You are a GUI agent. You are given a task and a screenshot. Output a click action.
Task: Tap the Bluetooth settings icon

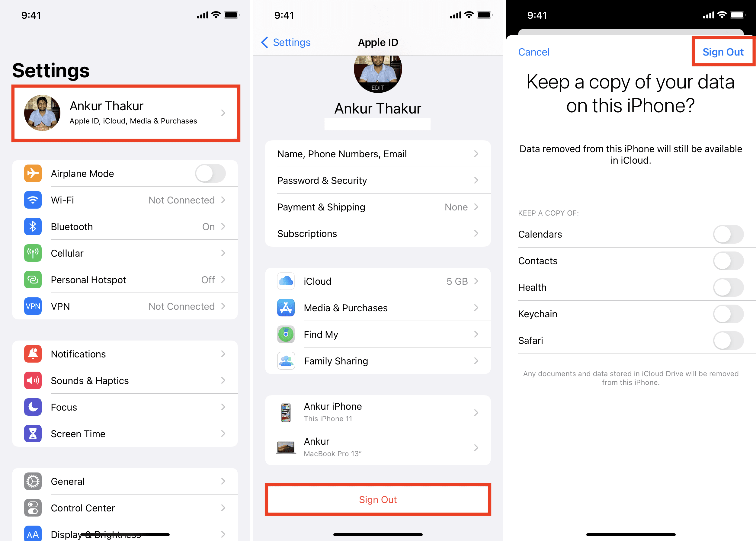[31, 227]
